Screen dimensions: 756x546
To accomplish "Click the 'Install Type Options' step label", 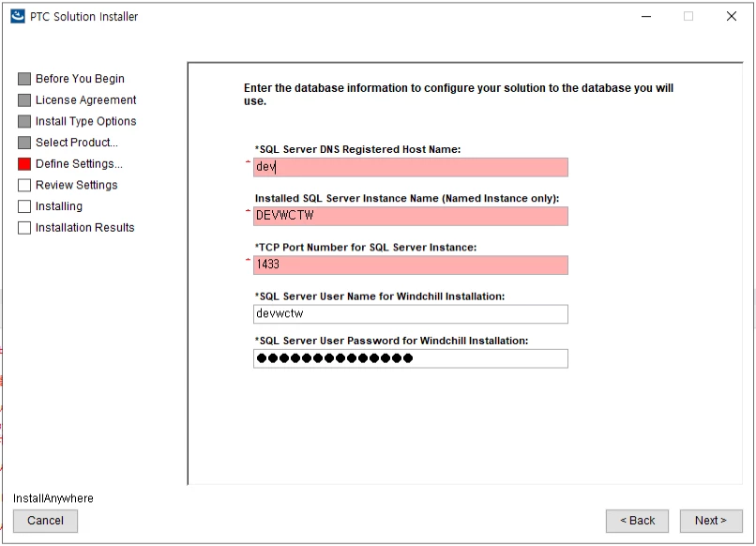I will point(85,121).
